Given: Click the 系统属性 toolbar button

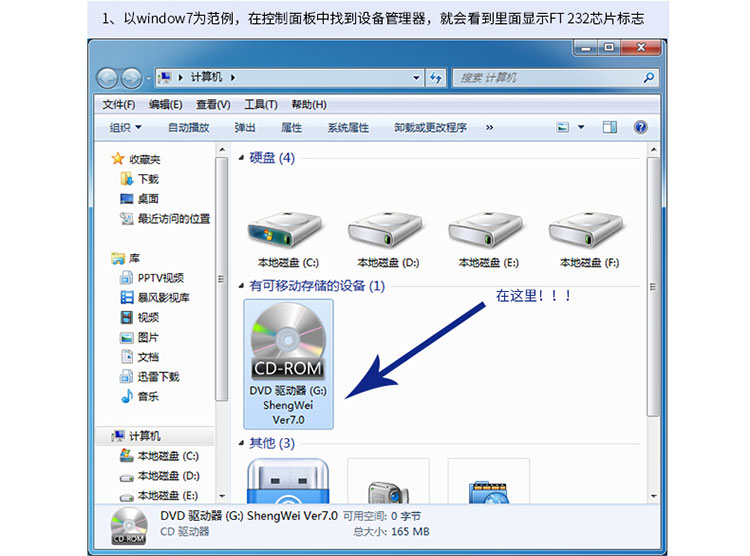Looking at the screenshot, I should point(348,128).
